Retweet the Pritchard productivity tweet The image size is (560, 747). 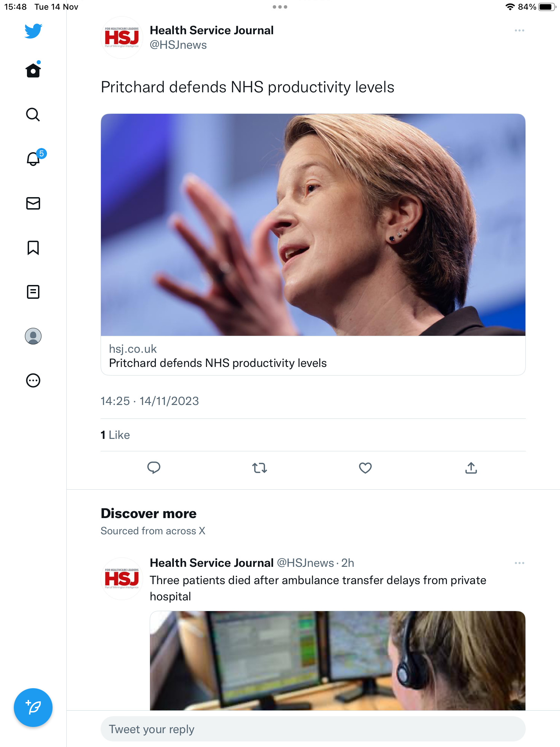tap(259, 468)
